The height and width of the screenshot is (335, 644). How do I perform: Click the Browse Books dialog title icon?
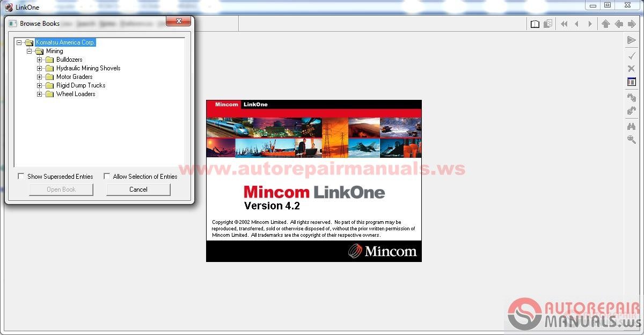[12, 24]
